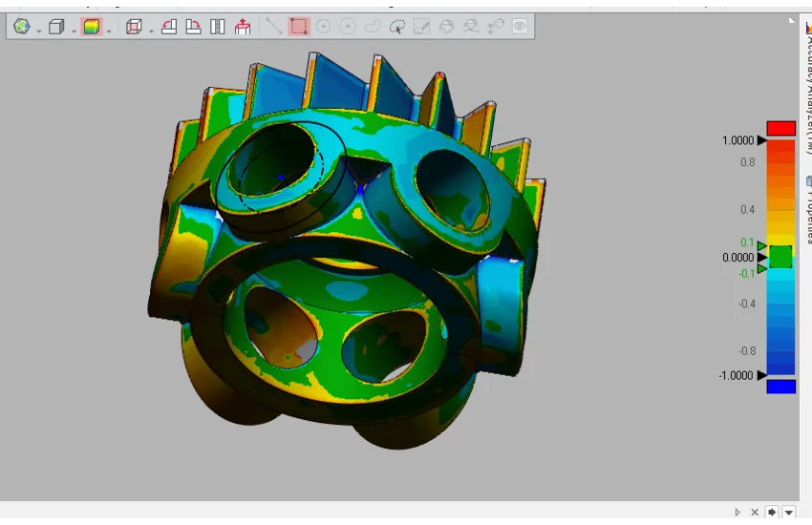Expand dropdown arrow beside the mesh icon
Image resolution: width=812 pixels, height=525 pixels.
tap(39, 31)
